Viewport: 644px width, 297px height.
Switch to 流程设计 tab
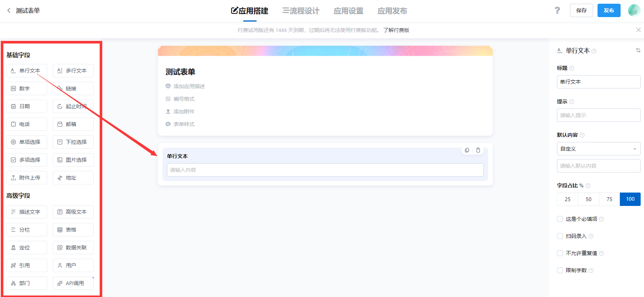tap(301, 11)
